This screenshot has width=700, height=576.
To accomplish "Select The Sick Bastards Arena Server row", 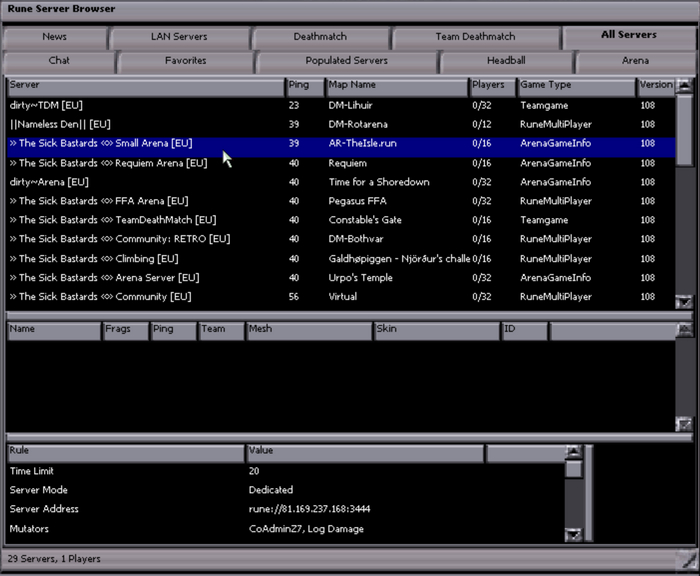I will pyautogui.click(x=341, y=278).
